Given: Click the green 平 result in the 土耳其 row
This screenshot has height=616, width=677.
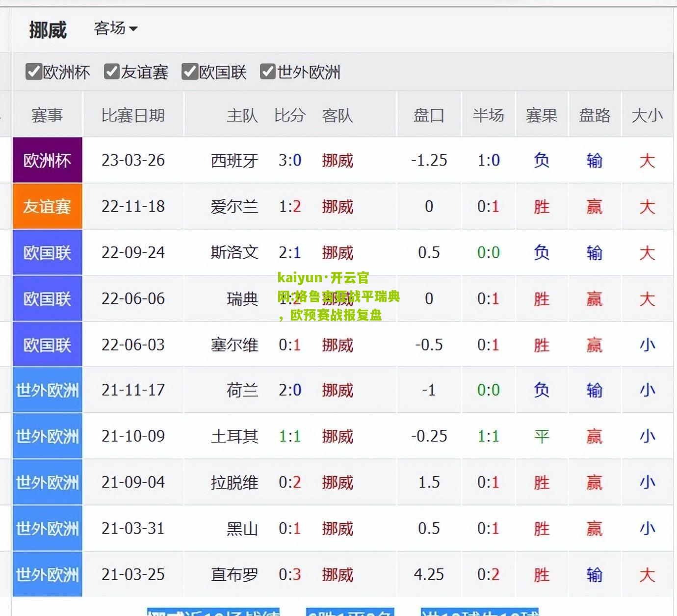Looking at the screenshot, I should (542, 436).
